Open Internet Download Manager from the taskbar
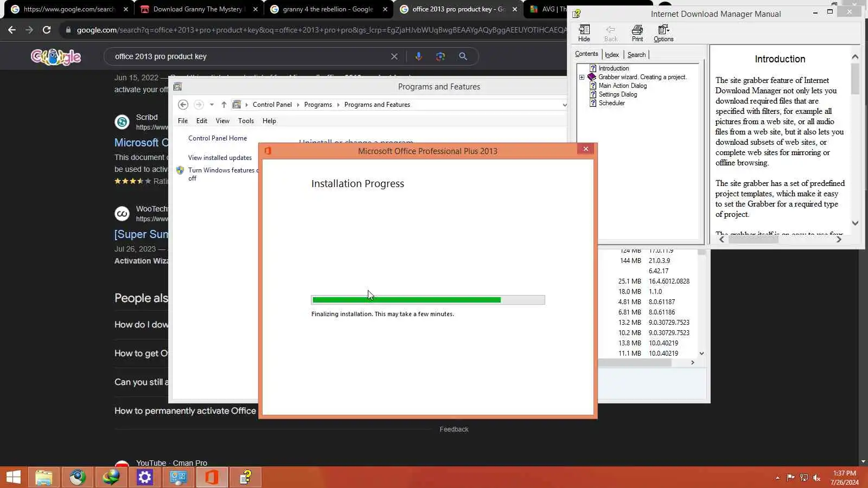This screenshot has width=868, height=488. click(111, 477)
